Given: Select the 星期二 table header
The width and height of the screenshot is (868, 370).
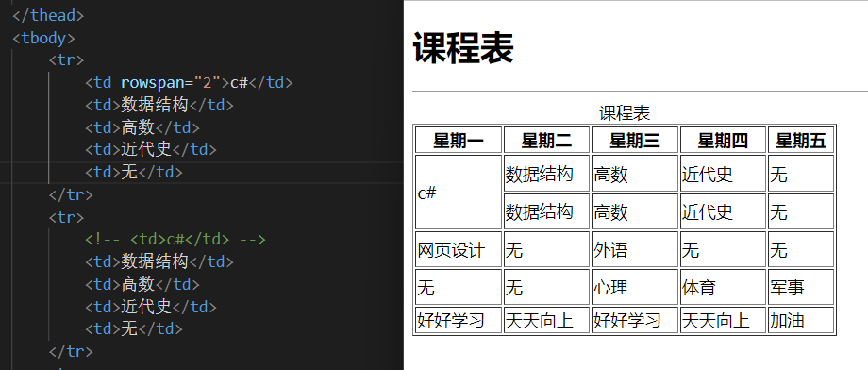Looking at the screenshot, I should point(546,140).
